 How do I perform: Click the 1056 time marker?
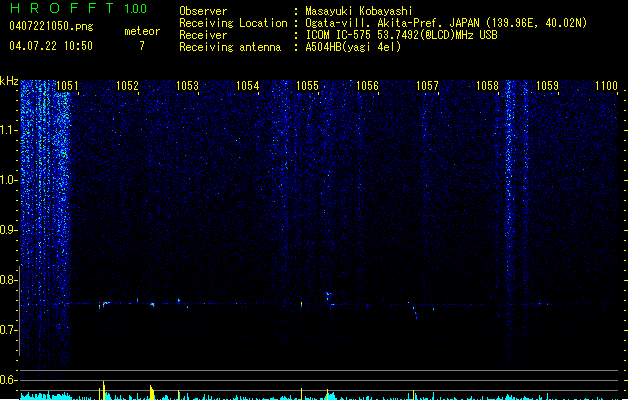[367, 86]
